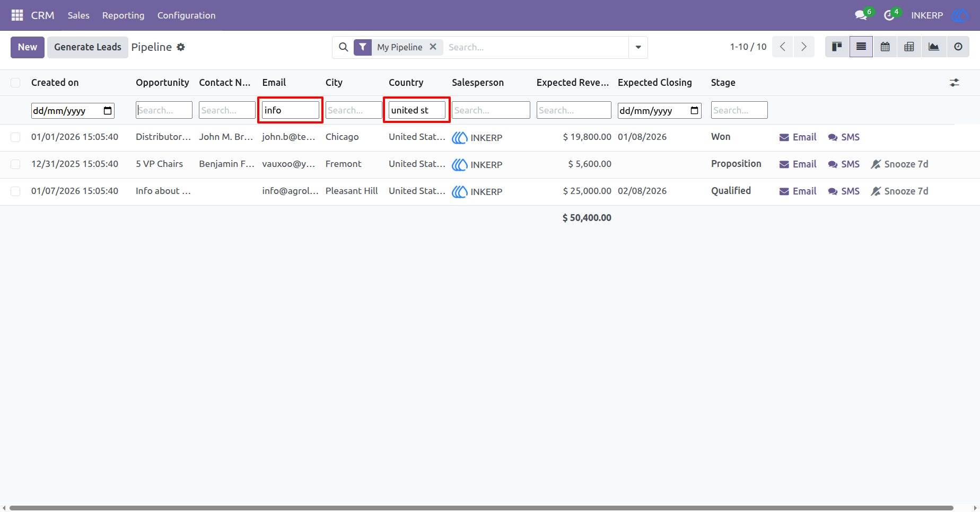
Task: Switch to Calendar view
Action: tap(885, 47)
